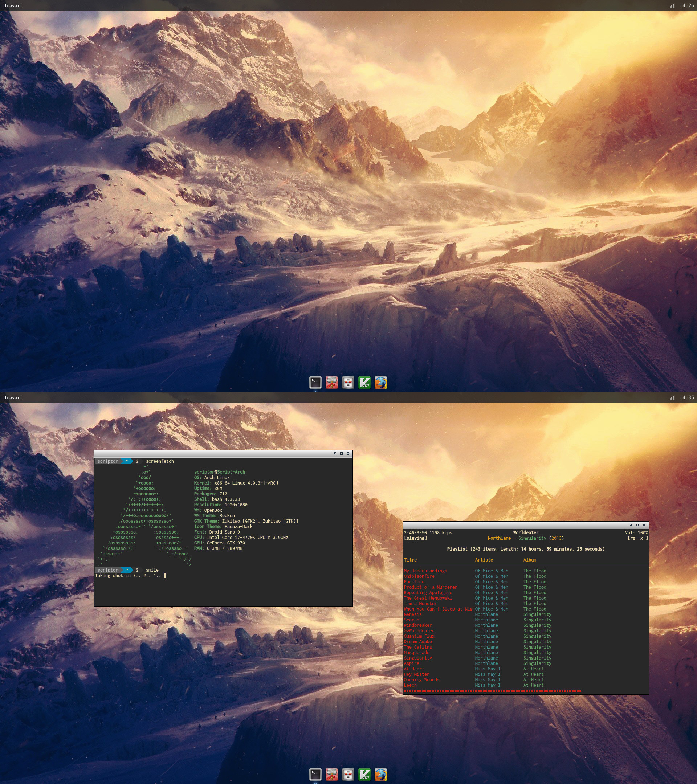Open the up-down arrows dock icon on the 14:35 desktop

348,775
